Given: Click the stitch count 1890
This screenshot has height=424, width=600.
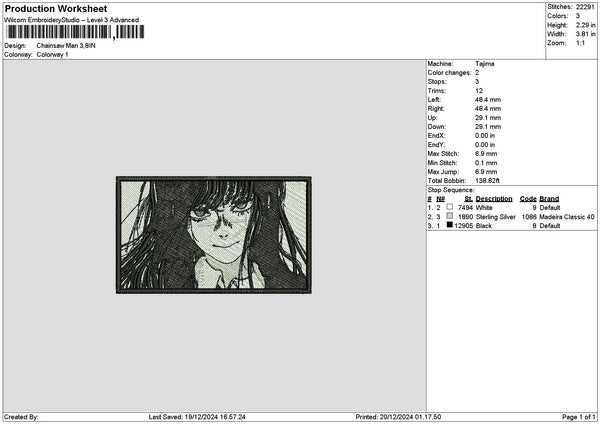Looking at the screenshot, I should (x=465, y=217).
